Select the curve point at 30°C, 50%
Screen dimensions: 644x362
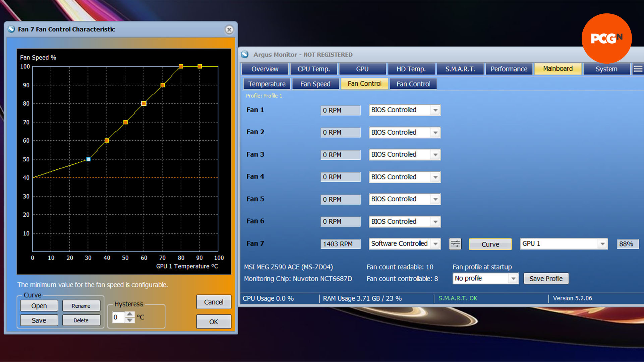89,159
